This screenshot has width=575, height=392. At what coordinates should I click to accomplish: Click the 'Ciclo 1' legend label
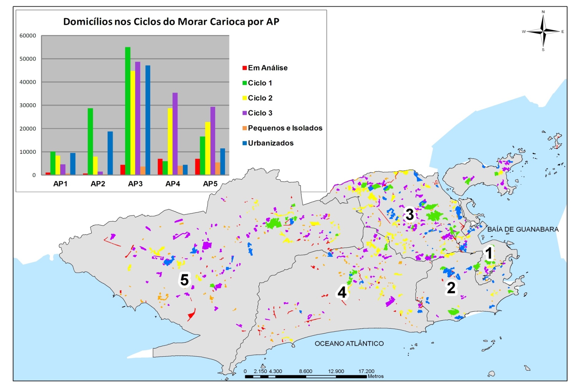[x=260, y=83]
